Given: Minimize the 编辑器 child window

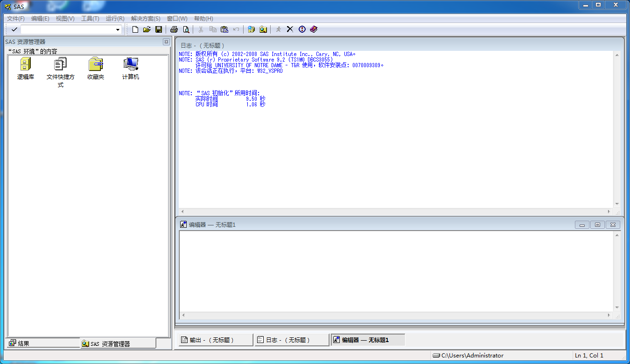Looking at the screenshot, I should point(582,225).
